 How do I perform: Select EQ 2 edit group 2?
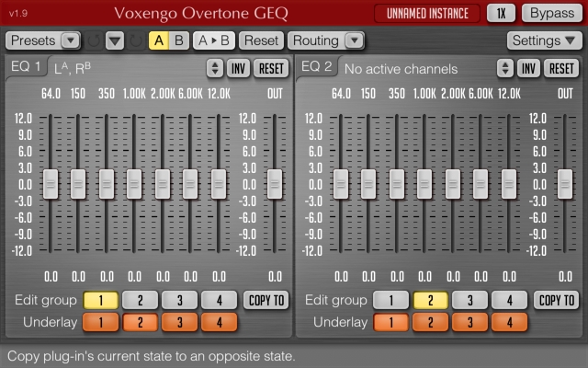pos(431,300)
